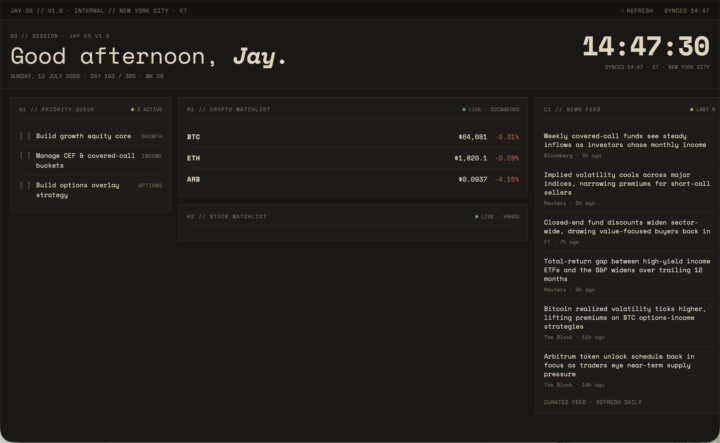This screenshot has width=720, height=443.
Task: Click The Block · 14h ago source line
Action: click(x=574, y=385)
